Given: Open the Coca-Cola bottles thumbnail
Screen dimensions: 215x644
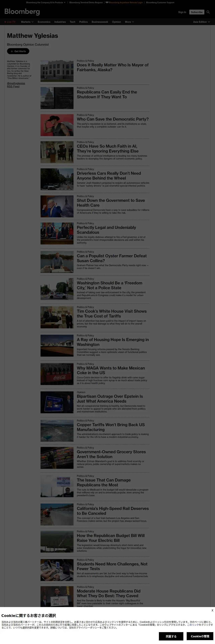Looking at the screenshot, I should tap(57, 374).
